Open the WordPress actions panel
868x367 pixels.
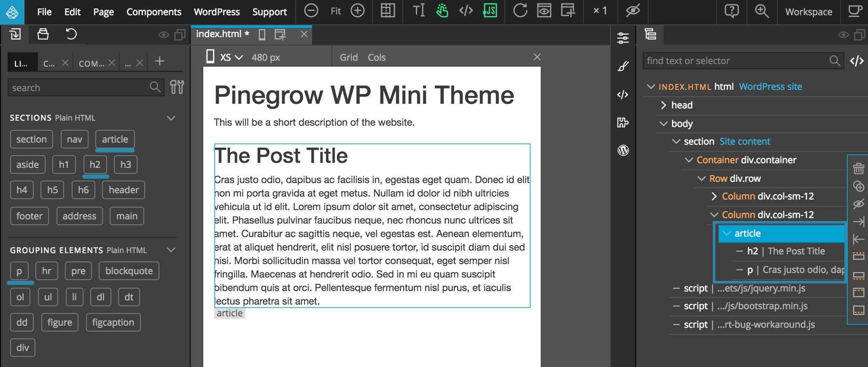pos(623,150)
